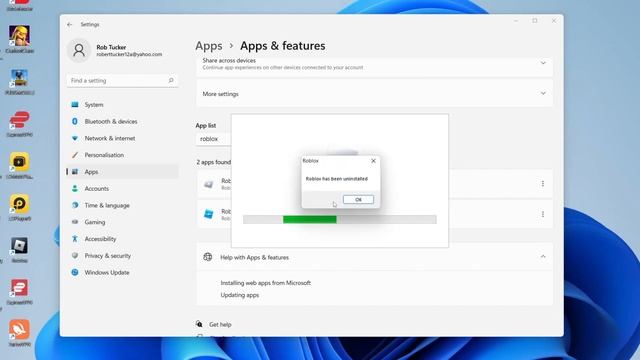Click the Apps breadcrumb in the heading
640x360 pixels.
click(209, 46)
